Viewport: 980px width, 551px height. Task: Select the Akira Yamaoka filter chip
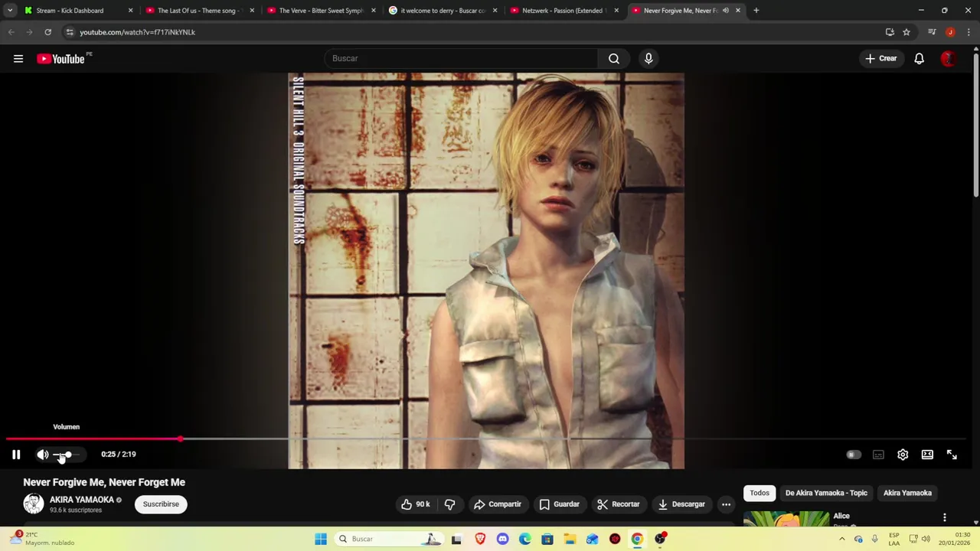[x=907, y=493]
